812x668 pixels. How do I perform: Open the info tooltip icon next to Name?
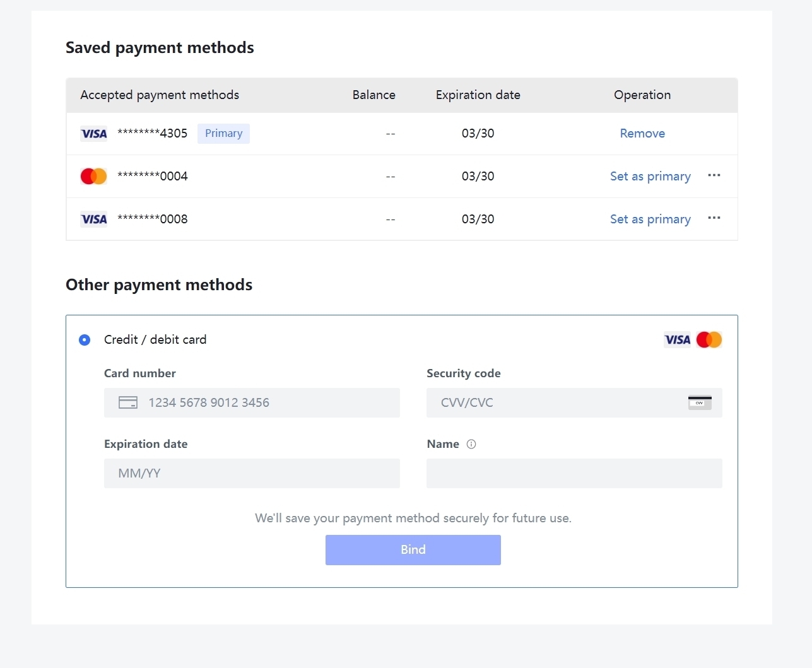point(471,444)
